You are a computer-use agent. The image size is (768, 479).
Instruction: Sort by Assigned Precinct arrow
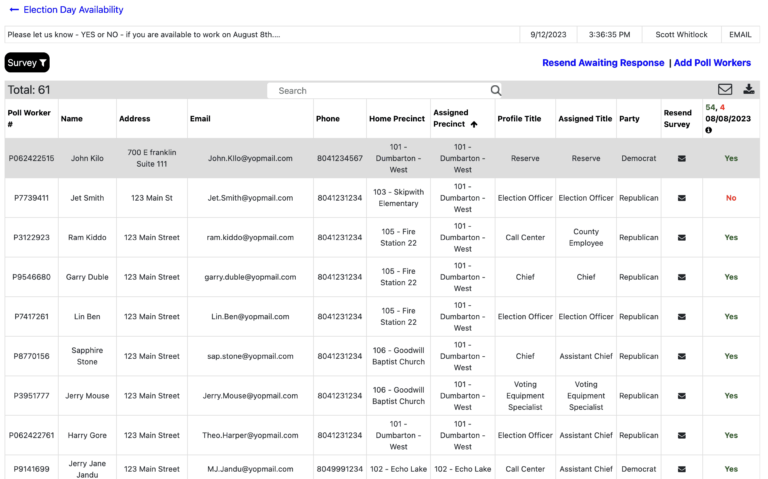[x=474, y=125]
